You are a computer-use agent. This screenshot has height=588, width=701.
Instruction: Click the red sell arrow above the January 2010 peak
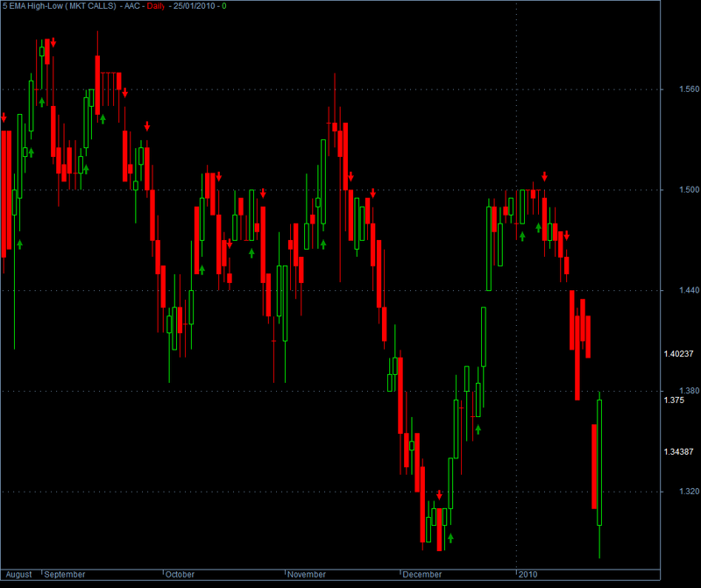tap(544, 176)
